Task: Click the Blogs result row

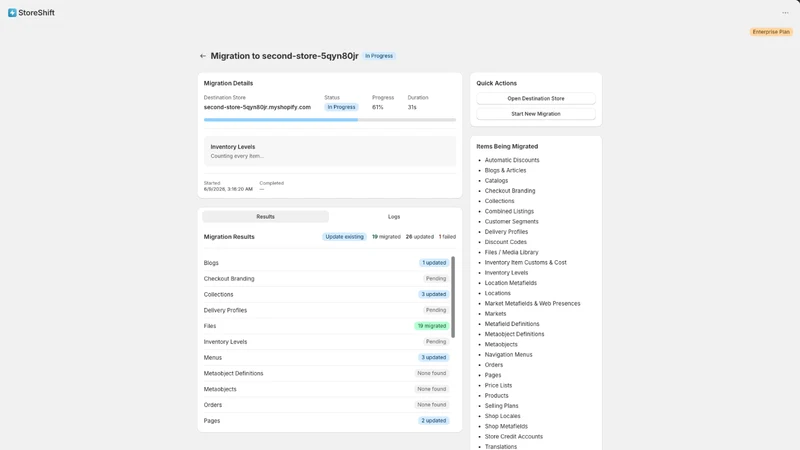Action: [326, 263]
